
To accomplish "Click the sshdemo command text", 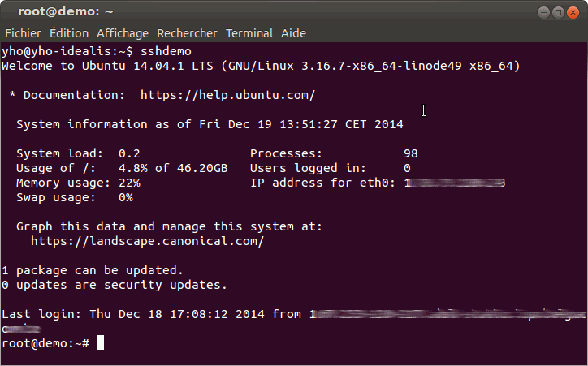I will (166, 51).
